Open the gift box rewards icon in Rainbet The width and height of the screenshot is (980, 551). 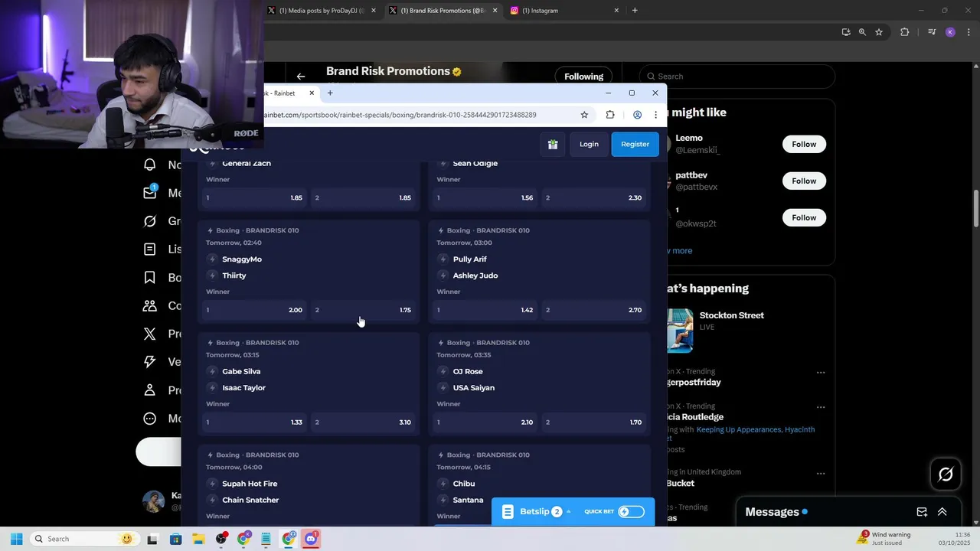pos(553,144)
